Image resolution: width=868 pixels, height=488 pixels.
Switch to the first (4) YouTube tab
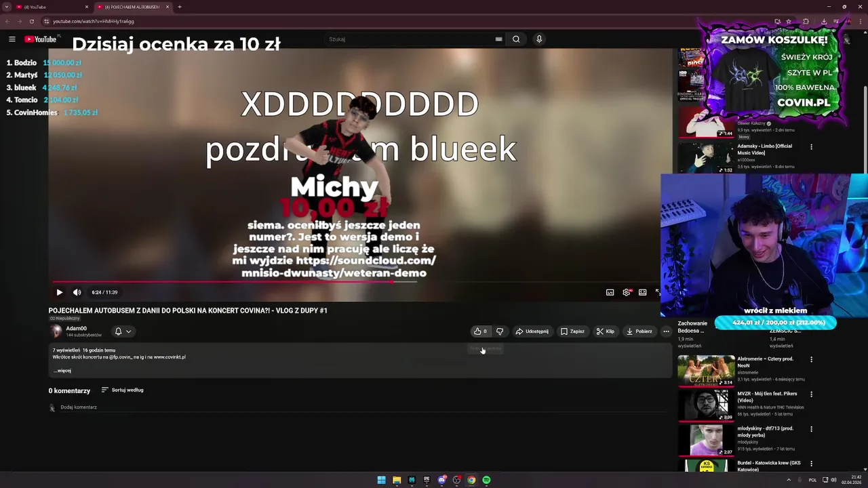pyautogui.click(x=52, y=7)
